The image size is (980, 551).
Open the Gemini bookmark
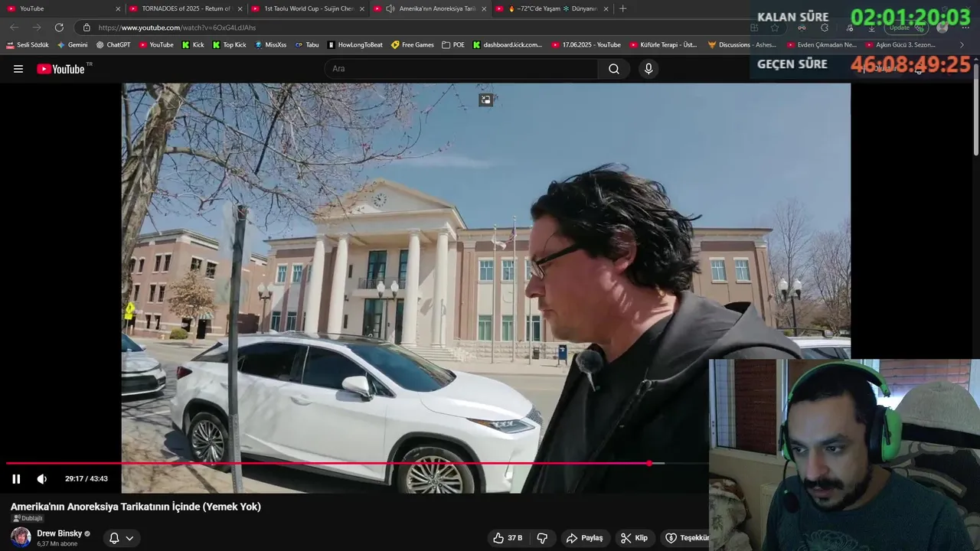(72, 44)
